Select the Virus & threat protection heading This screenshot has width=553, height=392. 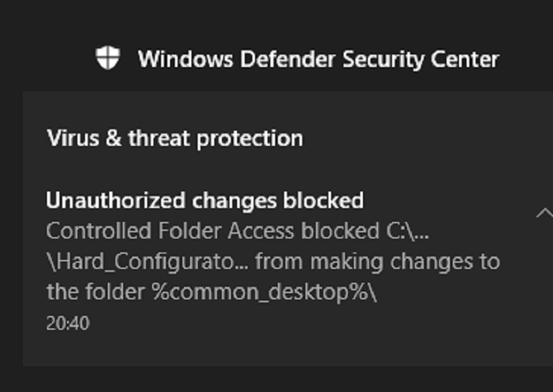coord(174,138)
